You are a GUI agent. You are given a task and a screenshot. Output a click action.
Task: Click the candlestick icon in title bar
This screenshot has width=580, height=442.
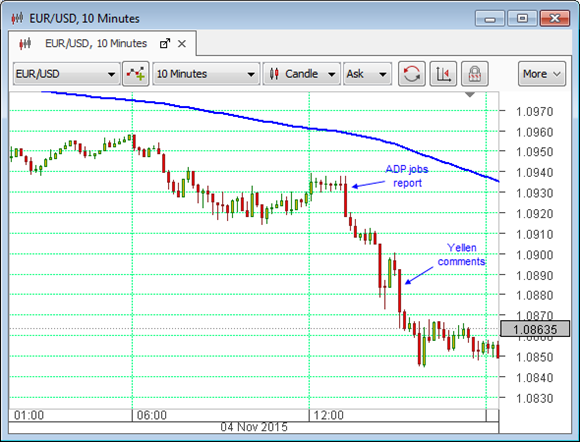(x=17, y=18)
